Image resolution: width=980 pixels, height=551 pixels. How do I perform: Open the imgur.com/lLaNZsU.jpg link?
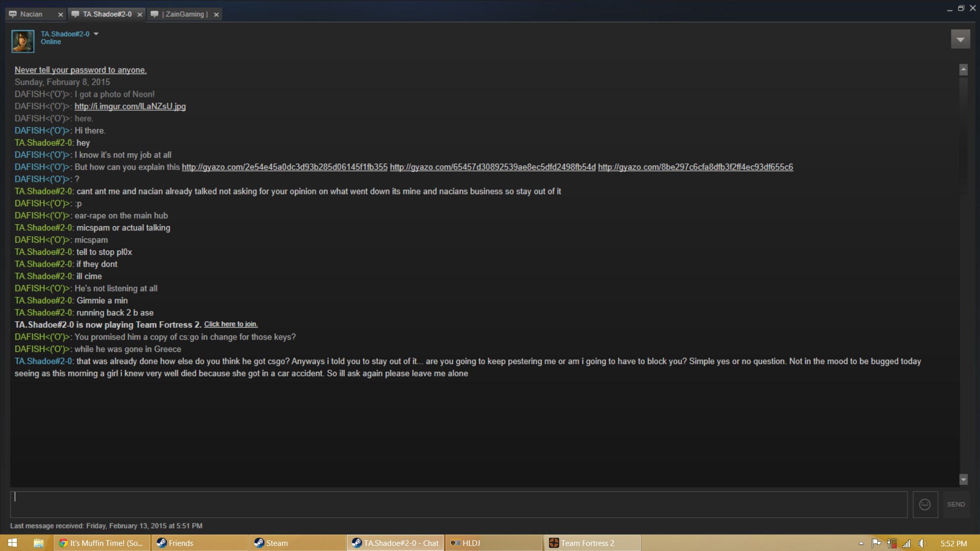pos(130,106)
